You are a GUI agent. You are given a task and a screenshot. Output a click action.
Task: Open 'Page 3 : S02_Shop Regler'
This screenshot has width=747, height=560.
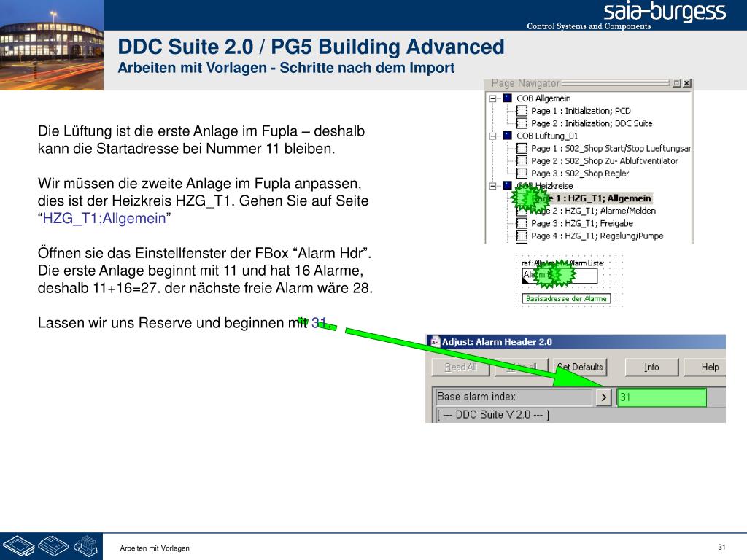[x=580, y=174]
